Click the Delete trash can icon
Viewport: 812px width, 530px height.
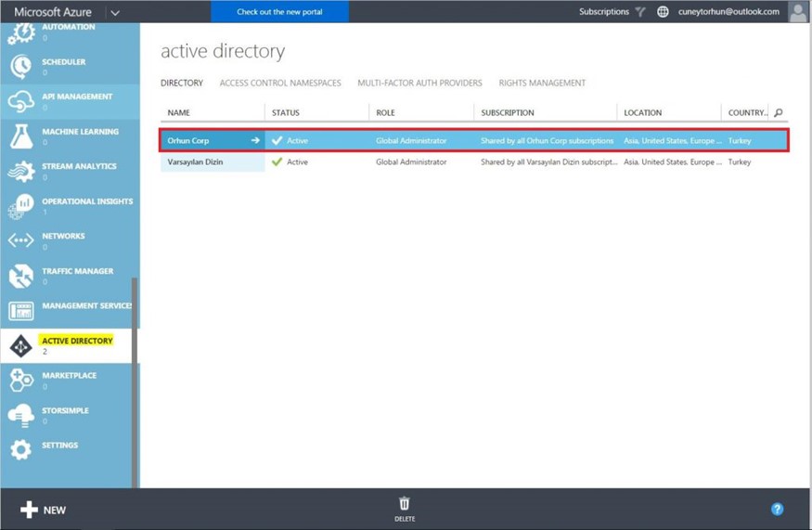click(x=405, y=504)
